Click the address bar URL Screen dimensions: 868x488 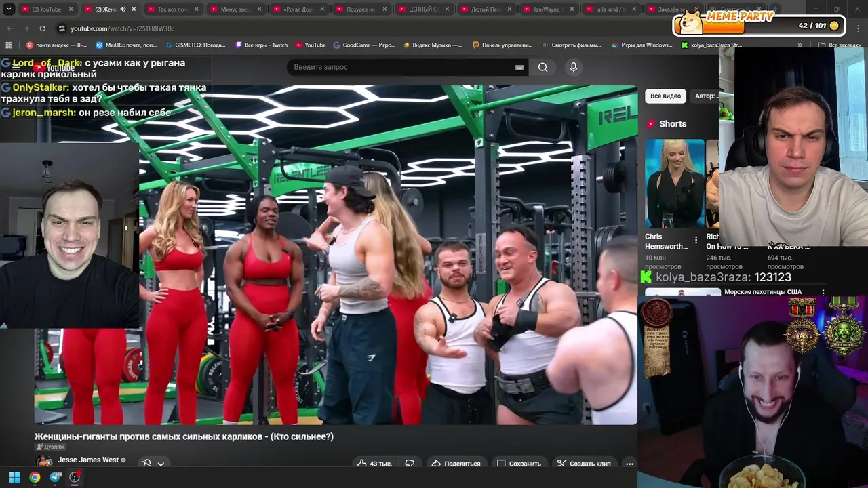click(x=122, y=28)
